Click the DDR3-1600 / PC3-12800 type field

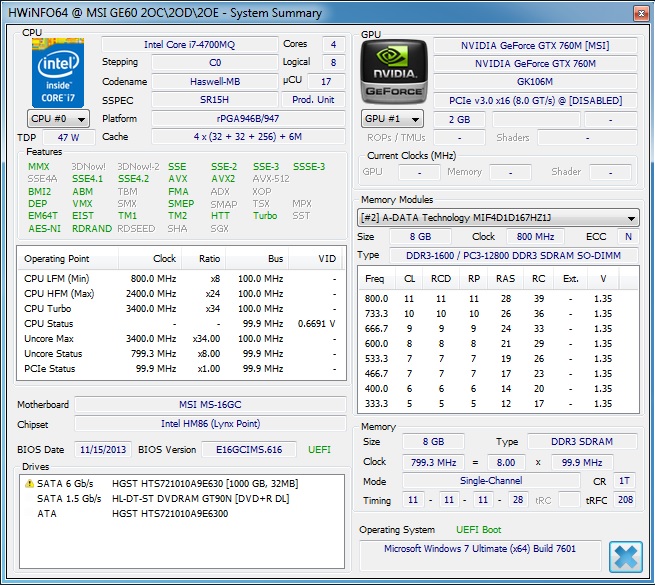tap(513, 255)
